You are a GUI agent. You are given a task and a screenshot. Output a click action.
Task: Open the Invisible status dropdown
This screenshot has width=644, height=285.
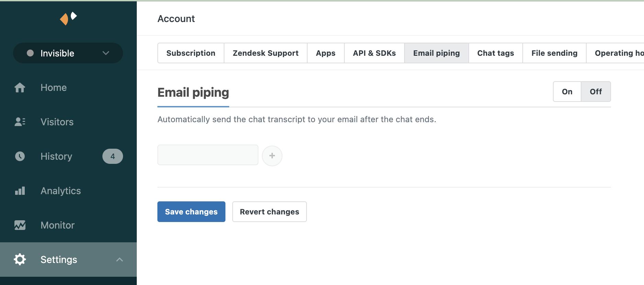coord(106,53)
